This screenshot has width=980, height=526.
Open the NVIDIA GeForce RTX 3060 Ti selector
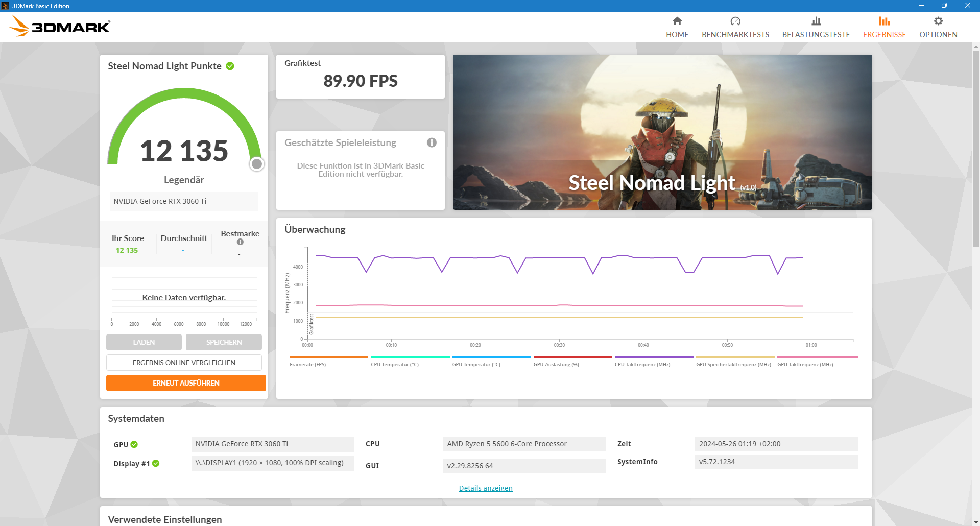[x=183, y=201]
